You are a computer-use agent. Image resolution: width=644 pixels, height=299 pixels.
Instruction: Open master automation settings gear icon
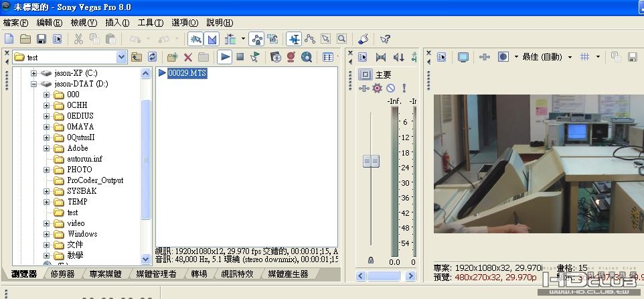pos(377,88)
